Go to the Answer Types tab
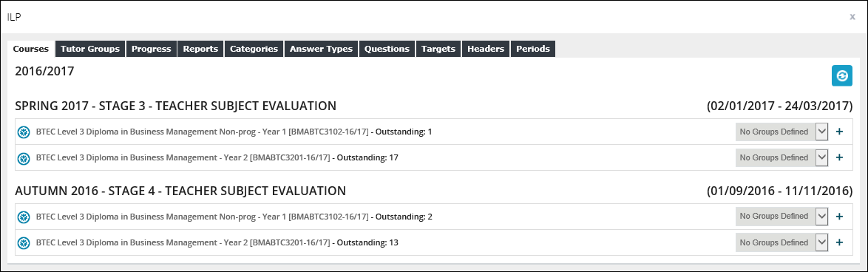Image resolution: width=868 pixels, height=272 pixels. (x=321, y=49)
